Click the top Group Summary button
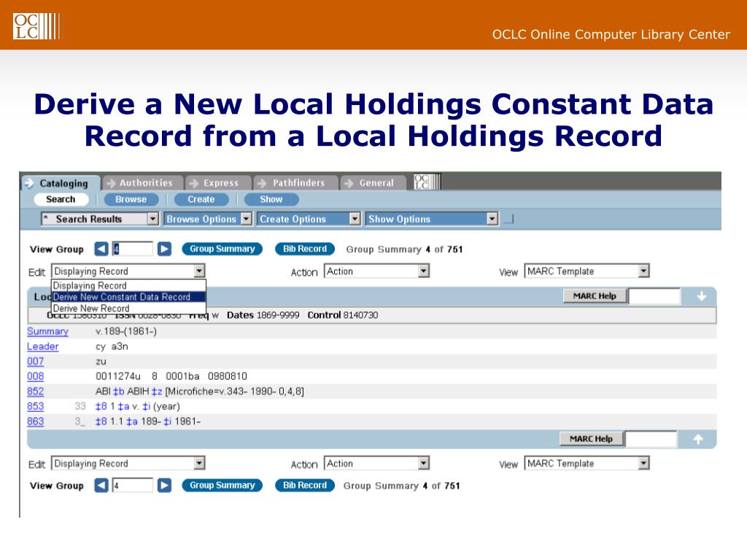Screen dimensions: 747x560 (x=222, y=249)
